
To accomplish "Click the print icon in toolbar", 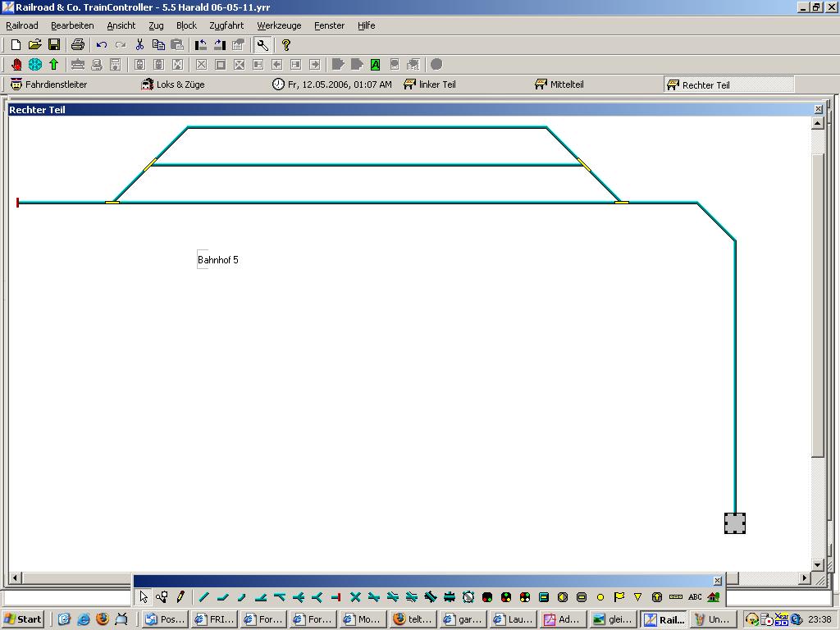I will click(x=77, y=45).
